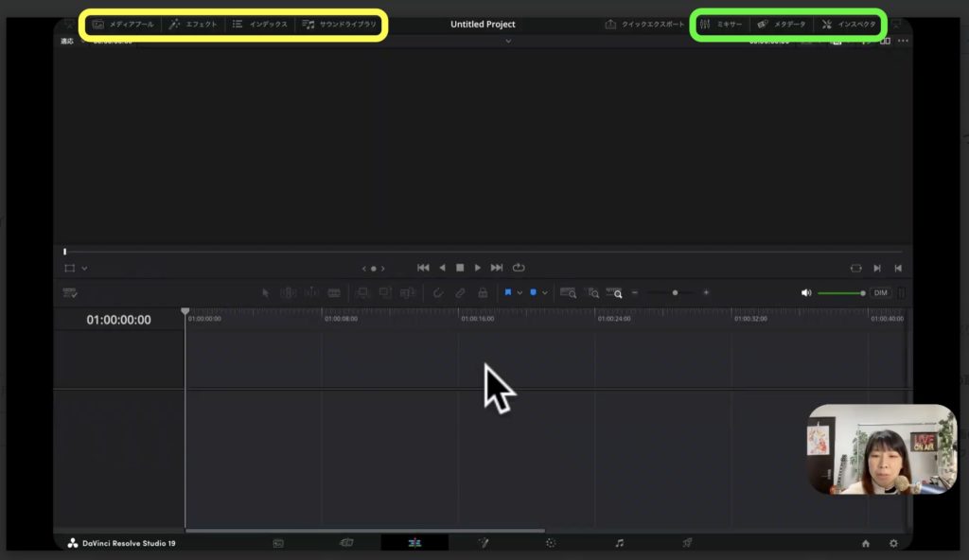The image size is (969, 560).
Task: Expand the blue marker color dropdown
Action: 545,293
